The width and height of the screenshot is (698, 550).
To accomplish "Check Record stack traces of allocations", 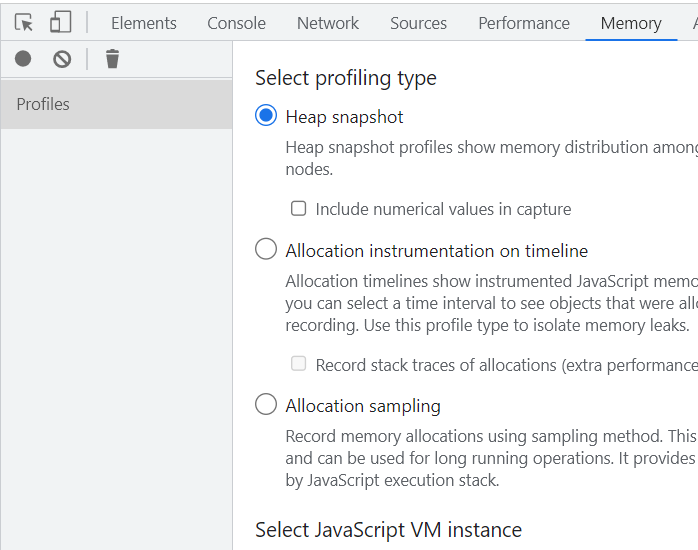I will tap(298, 364).
